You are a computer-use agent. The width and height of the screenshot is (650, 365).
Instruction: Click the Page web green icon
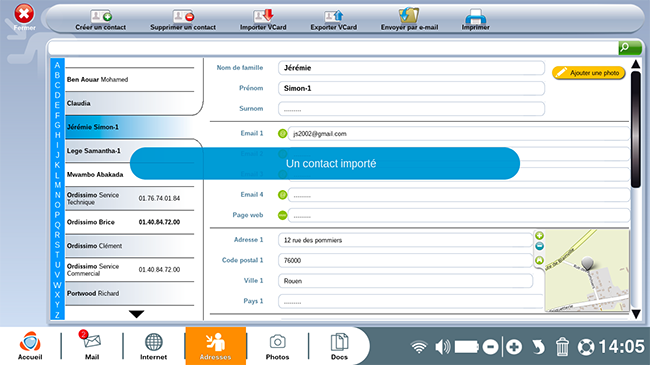click(x=282, y=215)
